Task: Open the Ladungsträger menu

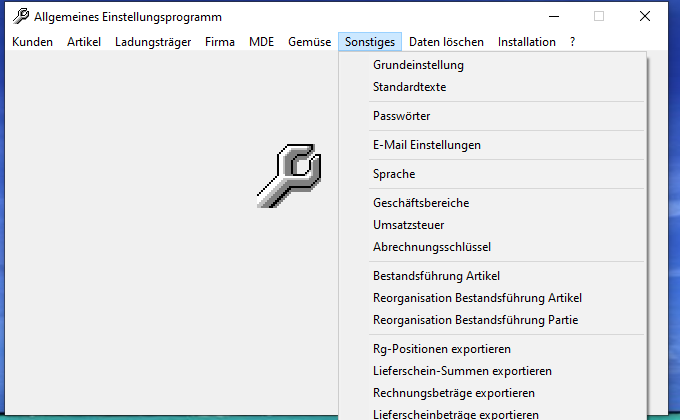Action: (x=153, y=42)
